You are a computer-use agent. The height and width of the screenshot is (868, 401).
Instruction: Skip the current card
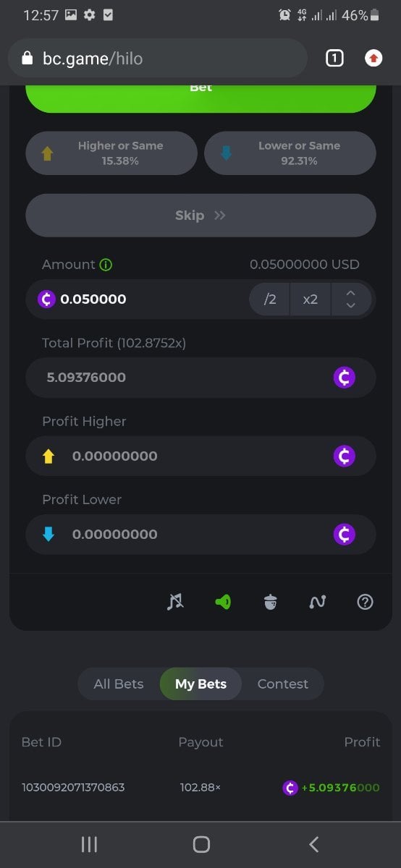tap(200, 216)
